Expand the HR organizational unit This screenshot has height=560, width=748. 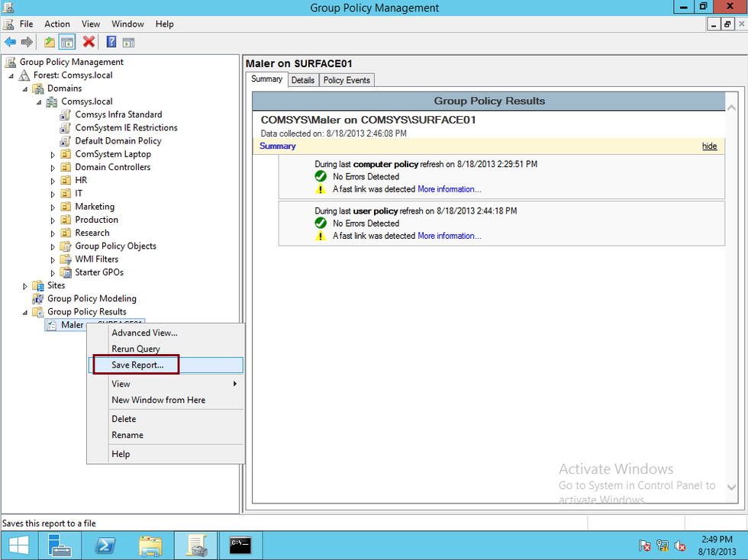point(53,181)
